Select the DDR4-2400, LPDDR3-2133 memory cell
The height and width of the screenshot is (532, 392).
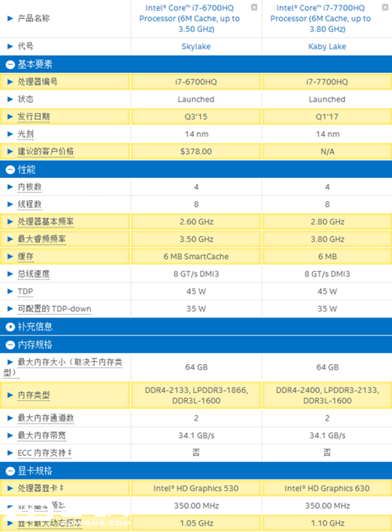point(327,395)
